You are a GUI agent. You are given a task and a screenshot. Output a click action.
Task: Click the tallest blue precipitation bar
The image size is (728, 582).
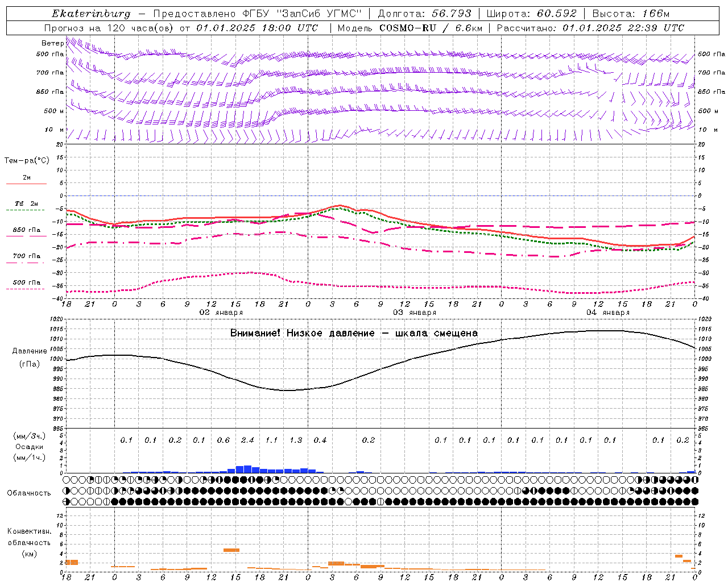pyautogui.click(x=247, y=469)
